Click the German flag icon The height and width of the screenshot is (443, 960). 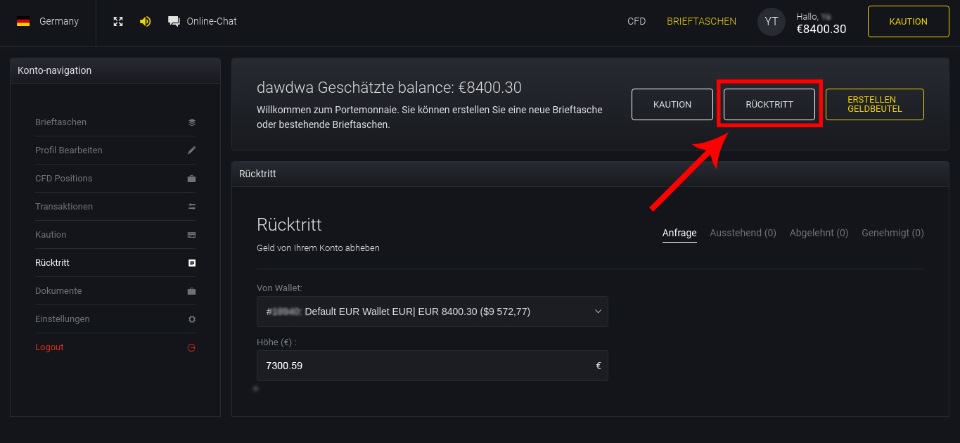coord(23,21)
